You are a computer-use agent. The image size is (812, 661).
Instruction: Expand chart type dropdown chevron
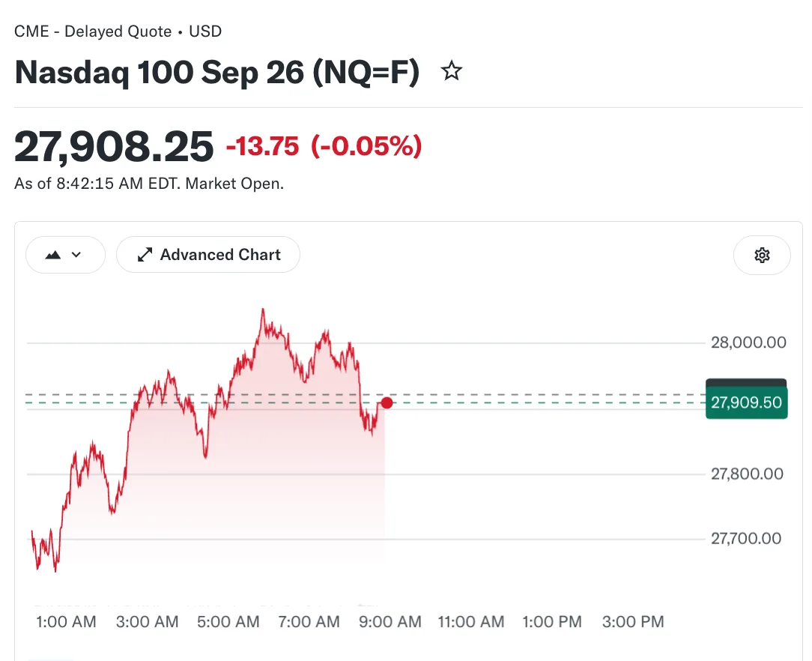[76, 254]
